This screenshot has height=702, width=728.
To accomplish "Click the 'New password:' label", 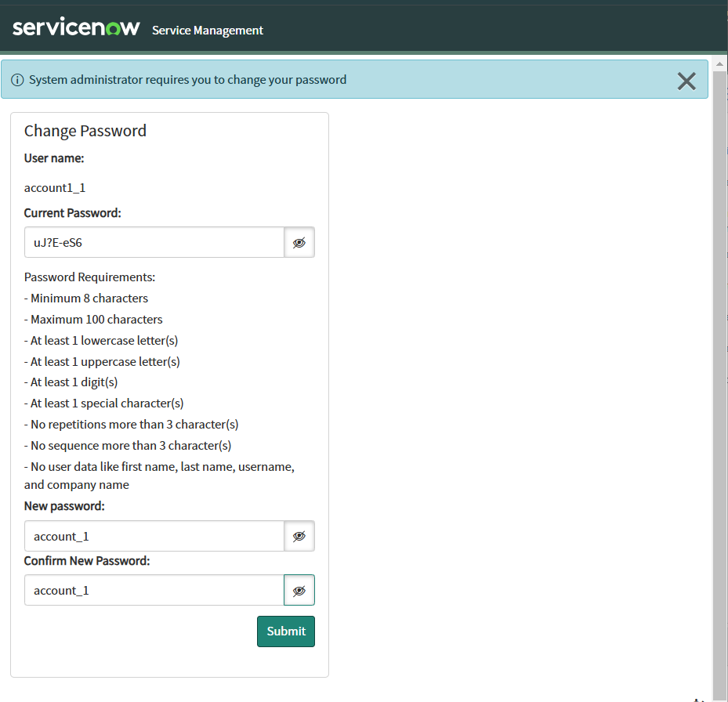I will pyautogui.click(x=64, y=506).
